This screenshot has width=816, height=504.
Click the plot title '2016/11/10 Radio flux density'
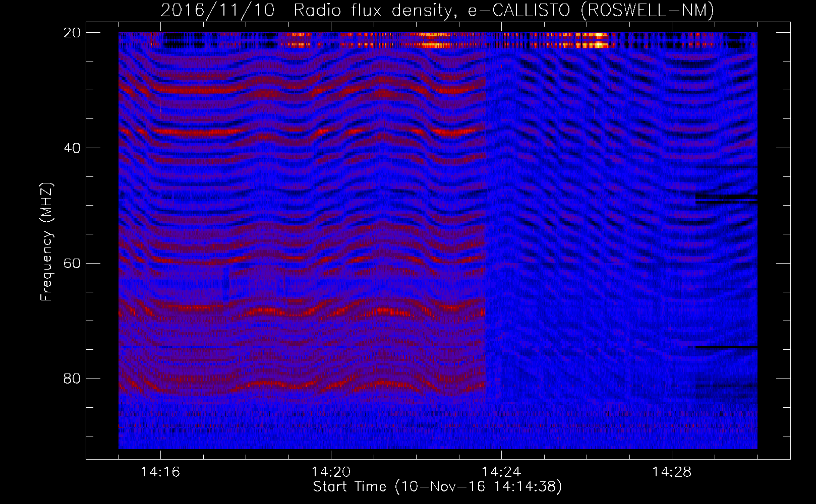(x=437, y=11)
